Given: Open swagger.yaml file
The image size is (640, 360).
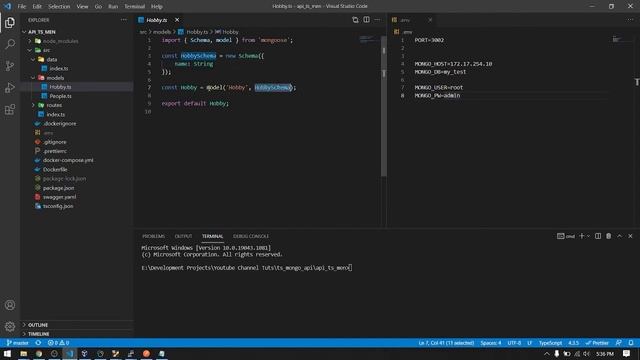Looking at the screenshot, I should coord(78,197).
